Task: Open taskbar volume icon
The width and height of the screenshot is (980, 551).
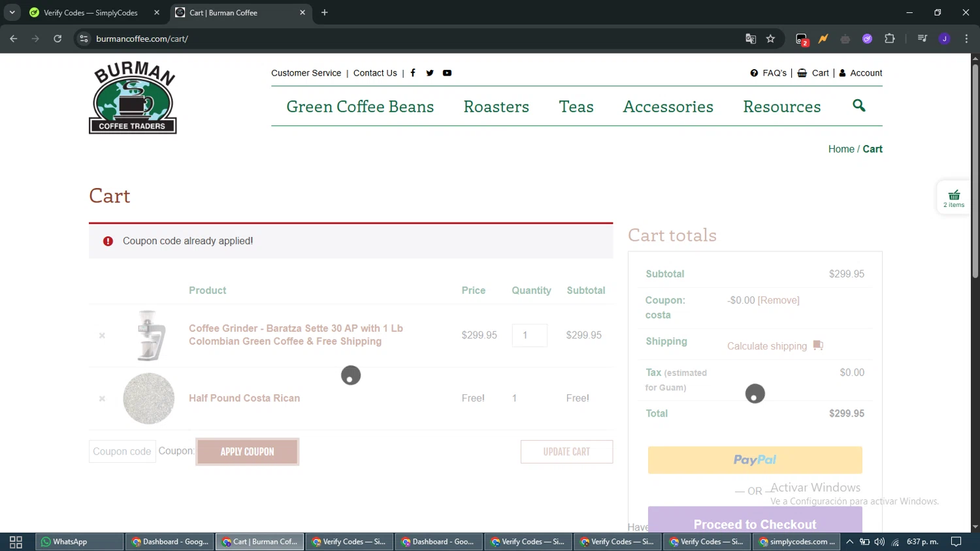Action: pyautogui.click(x=879, y=542)
